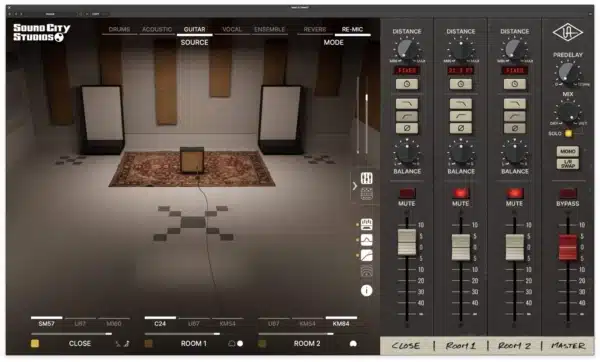This screenshot has height=362, width=600.
Task: Click the Sound City Studios logo
Action: (41, 33)
